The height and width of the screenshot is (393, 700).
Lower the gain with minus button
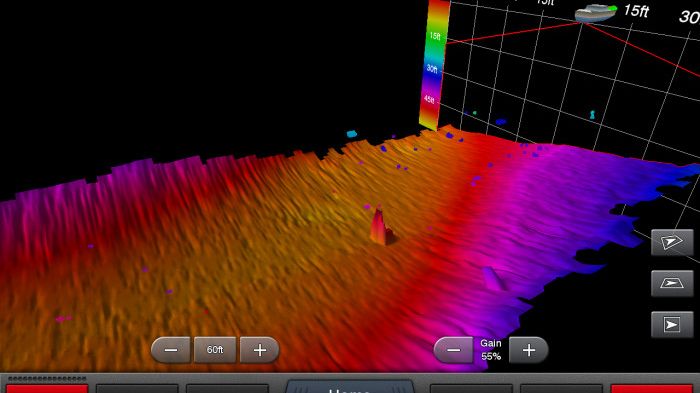pyautogui.click(x=454, y=350)
